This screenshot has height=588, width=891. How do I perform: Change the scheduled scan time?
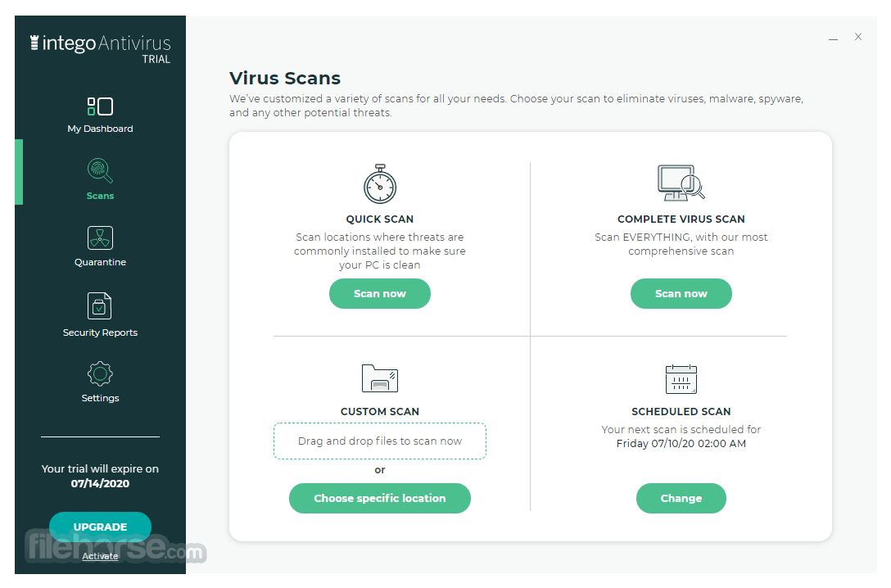681,498
